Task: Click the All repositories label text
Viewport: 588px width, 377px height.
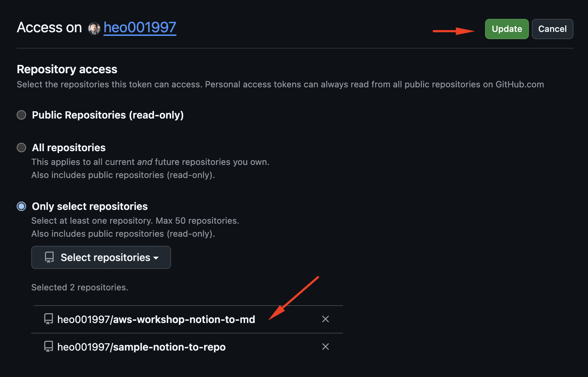Action: [69, 148]
